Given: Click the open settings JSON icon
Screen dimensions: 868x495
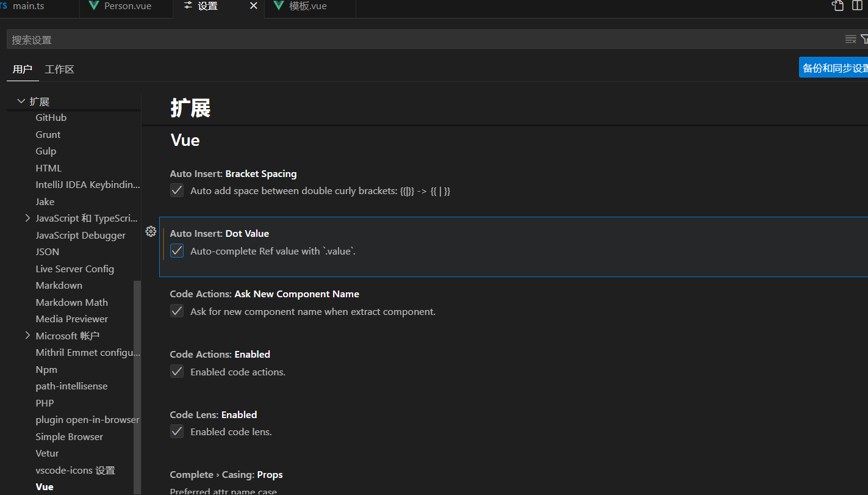Looking at the screenshot, I should coord(838,6).
